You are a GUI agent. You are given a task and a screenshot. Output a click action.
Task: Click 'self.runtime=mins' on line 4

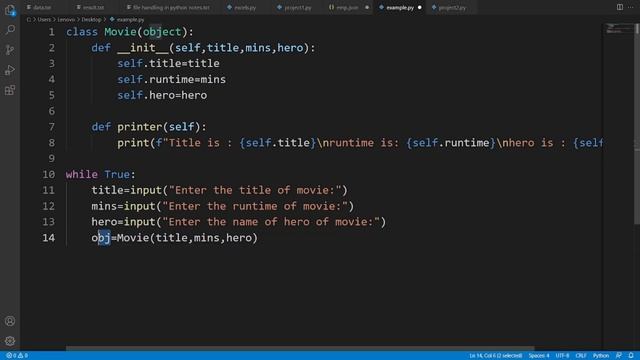click(171, 79)
